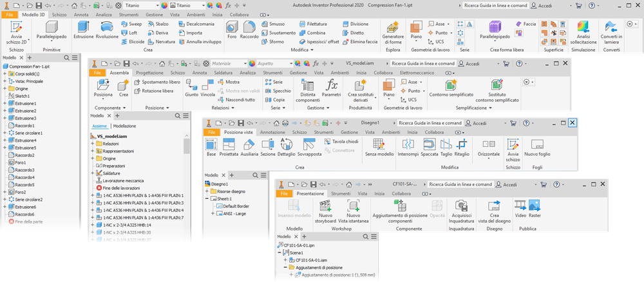Publish presentation as Video

(x=520, y=209)
